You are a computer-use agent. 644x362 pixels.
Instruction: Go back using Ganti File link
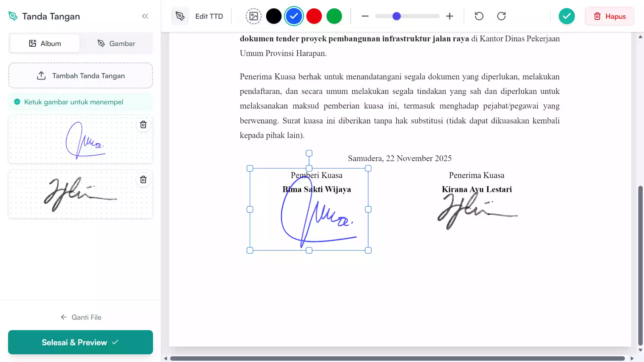click(x=80, y=317)
